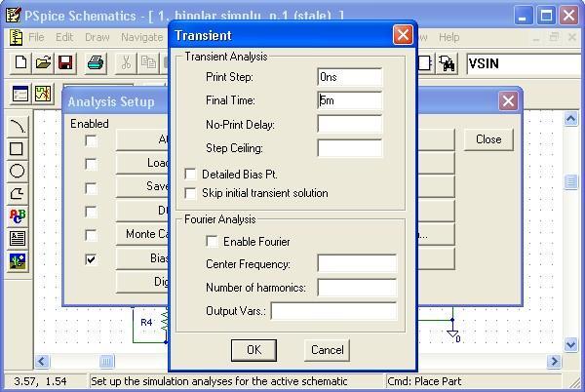Save schematic with the floppy disk icon
Image resolution: width=585 pixels, height=392 pixels.
tap(65, 63)
